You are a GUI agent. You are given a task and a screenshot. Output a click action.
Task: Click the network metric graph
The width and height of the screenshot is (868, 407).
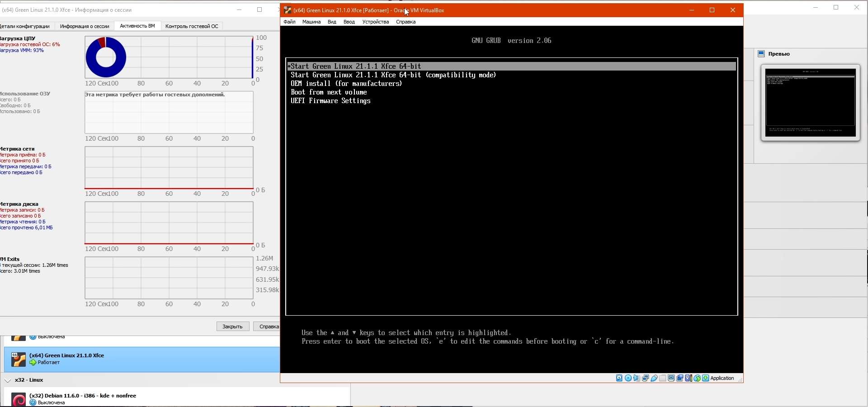pyautogui.click(x=169, y=168)
